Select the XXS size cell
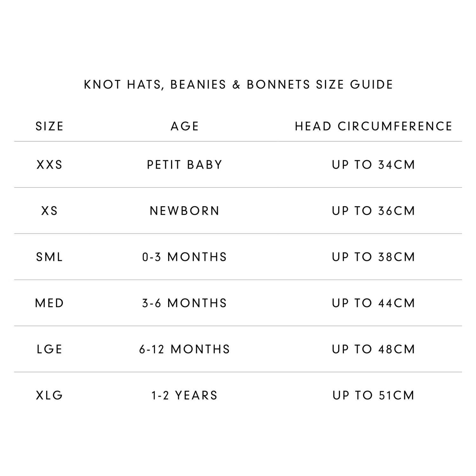The height and width of the screenshot is (476, 476). tap(50, 165)
